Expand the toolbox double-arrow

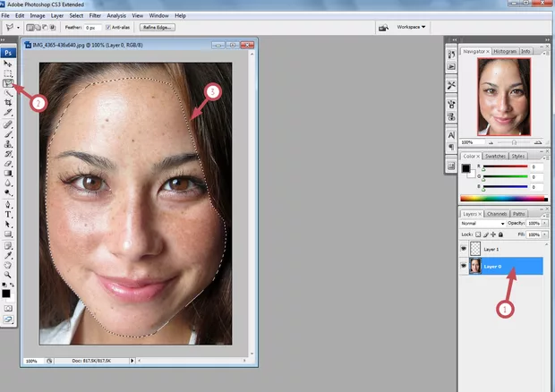coord(3,40)
